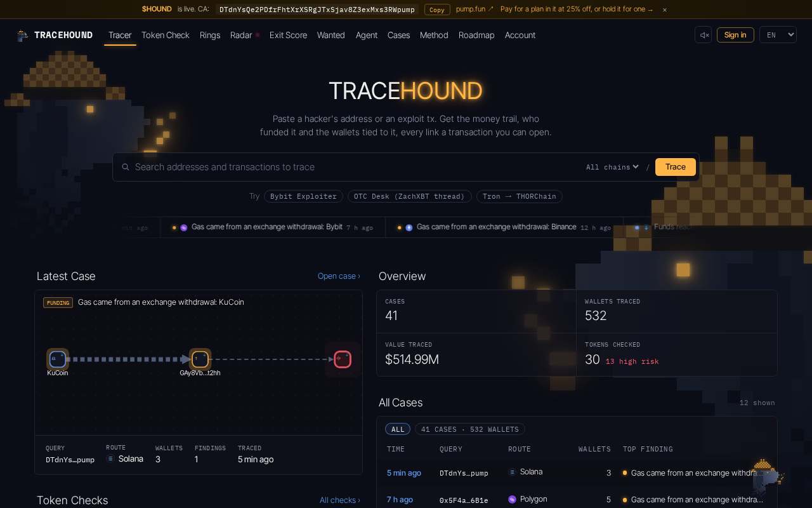This screenshot has height=508, width=812.
Task: Select the KuCoin node in the case graph
Action: tap(58, 359)
